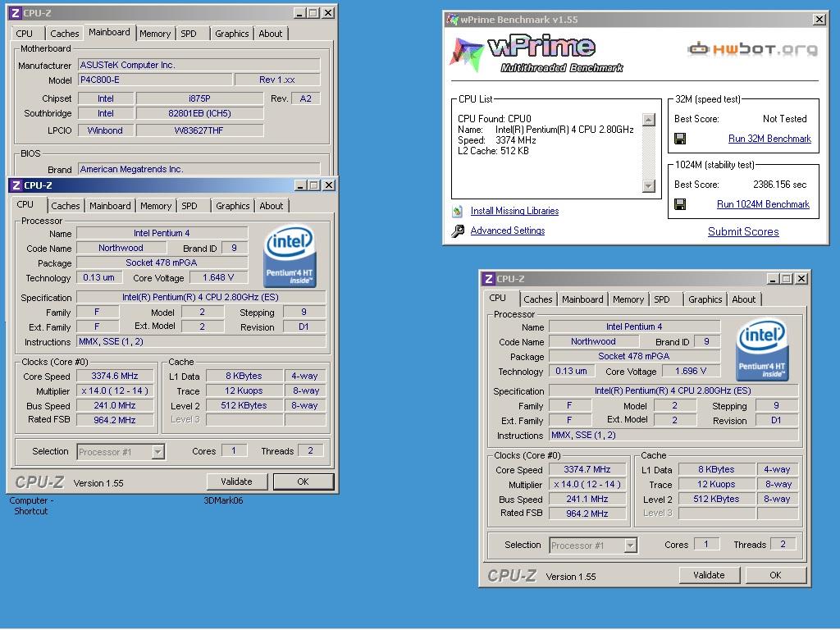This screenshot has width=840, height=630.
Task: Click OK in the left CPU-Z window
Action: pos(304,482)
